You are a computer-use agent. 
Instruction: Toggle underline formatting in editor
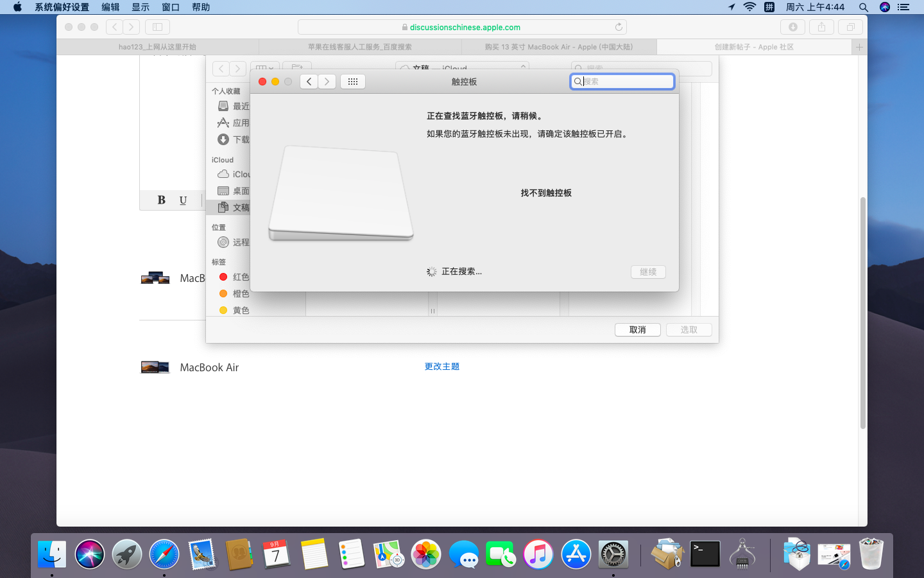[x=183, y=200]
